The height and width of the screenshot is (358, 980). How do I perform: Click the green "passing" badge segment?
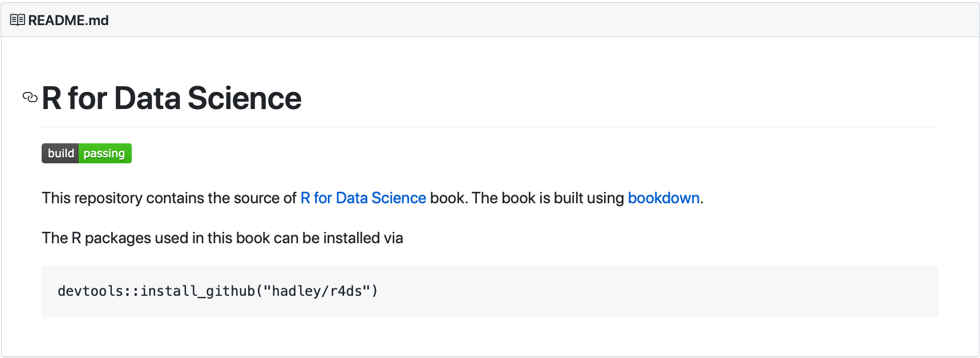click(104, 154)
